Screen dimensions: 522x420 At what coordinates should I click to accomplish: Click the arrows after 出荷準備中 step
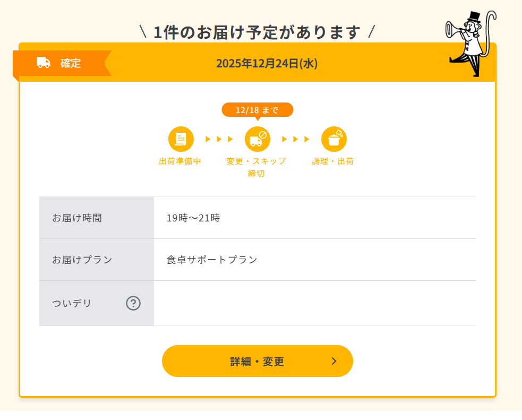(x=219, y=139)
